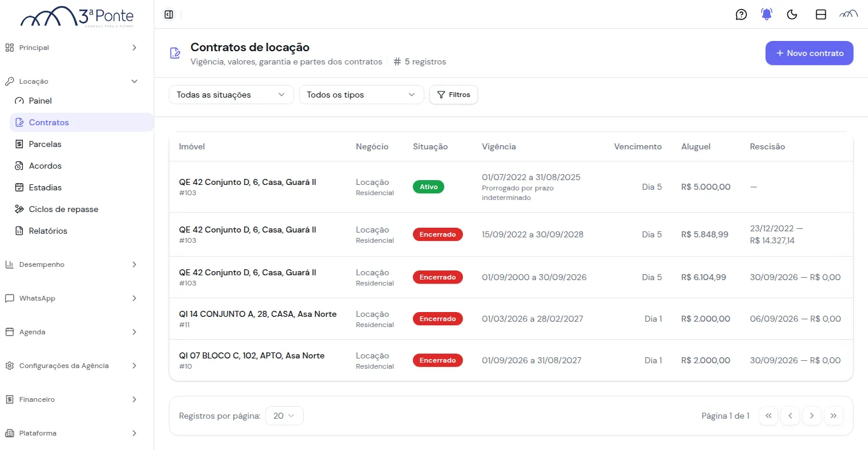The height and width of the screenshot is (450, 868).
Task: Open the notifications bell icon
Action: (767, 14)
